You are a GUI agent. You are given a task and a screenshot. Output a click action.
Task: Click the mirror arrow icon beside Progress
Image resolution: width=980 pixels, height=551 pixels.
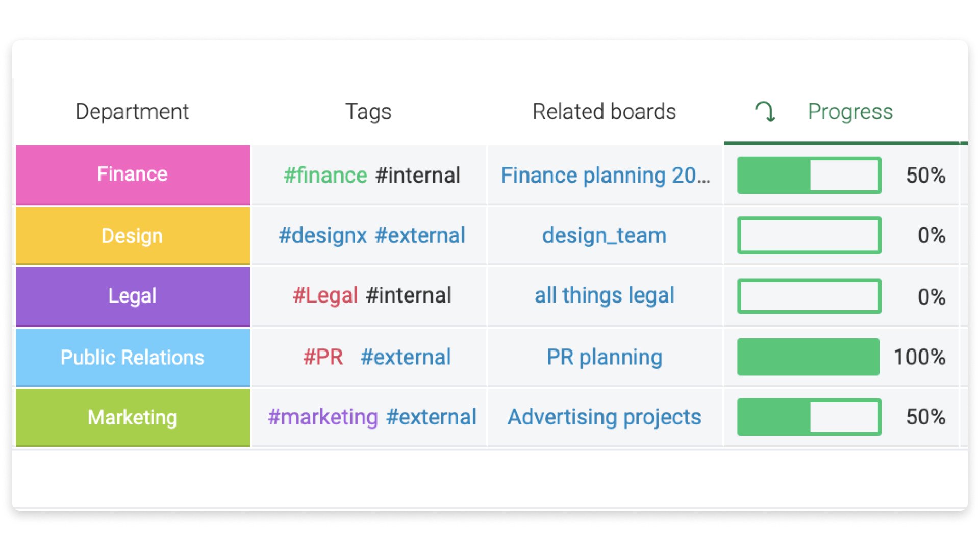765,111
